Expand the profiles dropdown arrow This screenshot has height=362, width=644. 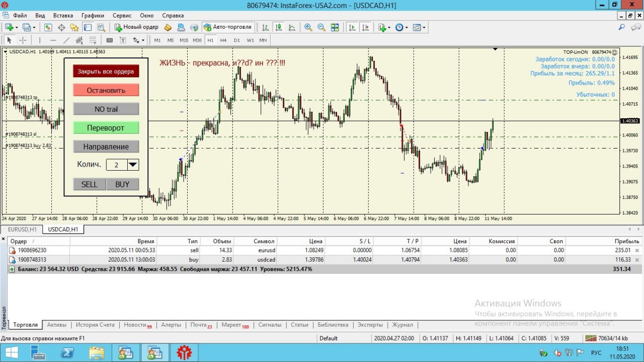pos(34,27)
